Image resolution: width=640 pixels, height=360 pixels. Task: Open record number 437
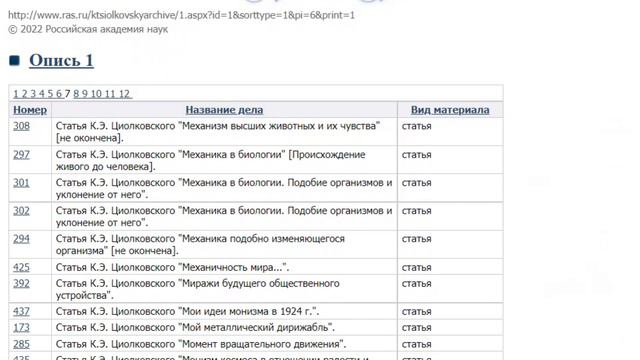click(21, 311)
